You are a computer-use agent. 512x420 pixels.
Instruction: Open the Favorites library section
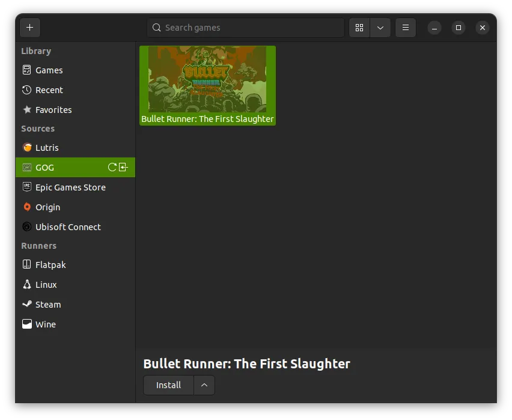(53, 110)
